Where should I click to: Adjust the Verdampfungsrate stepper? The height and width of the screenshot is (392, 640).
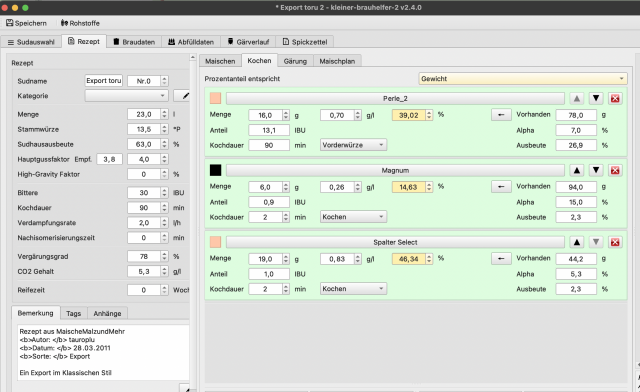[x=164, y=223]
